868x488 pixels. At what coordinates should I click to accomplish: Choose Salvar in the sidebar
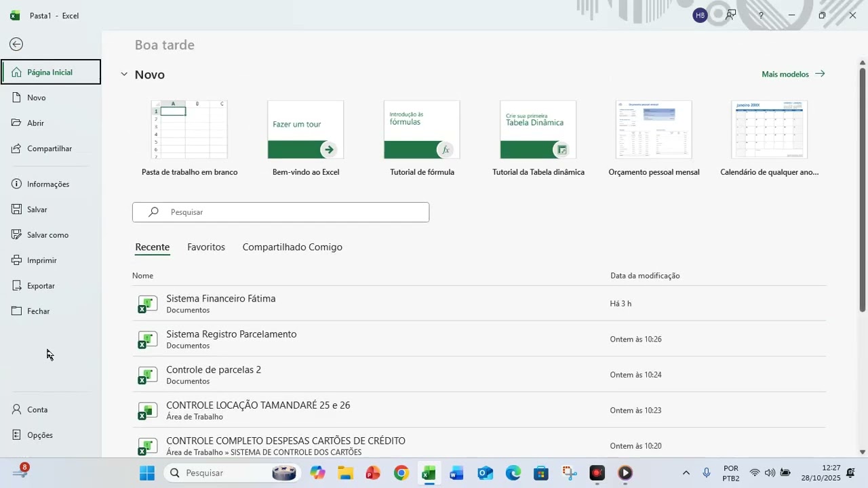[x=51, y=209]
